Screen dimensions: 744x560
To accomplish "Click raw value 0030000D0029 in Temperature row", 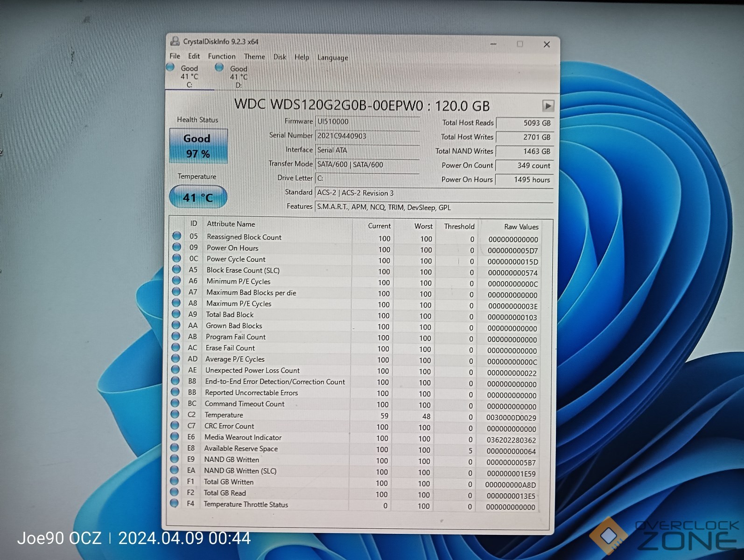I will coord(511,418).
